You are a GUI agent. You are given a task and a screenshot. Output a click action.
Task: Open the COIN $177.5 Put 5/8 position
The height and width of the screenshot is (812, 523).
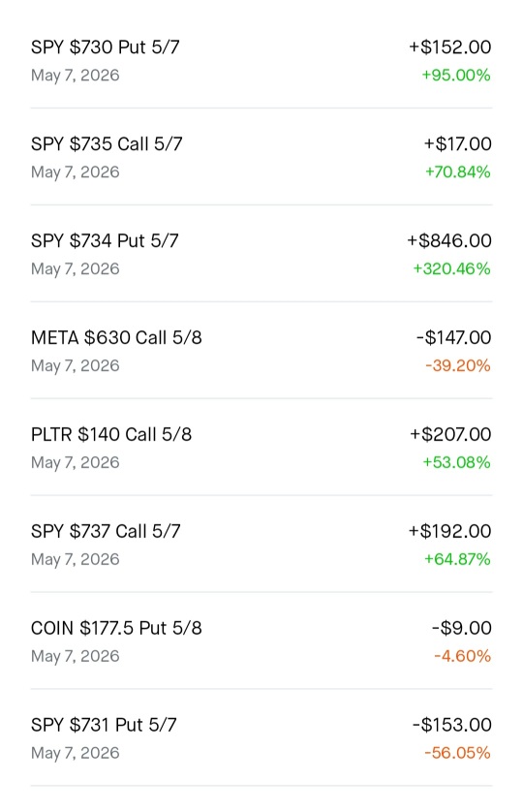coord(261,641)
